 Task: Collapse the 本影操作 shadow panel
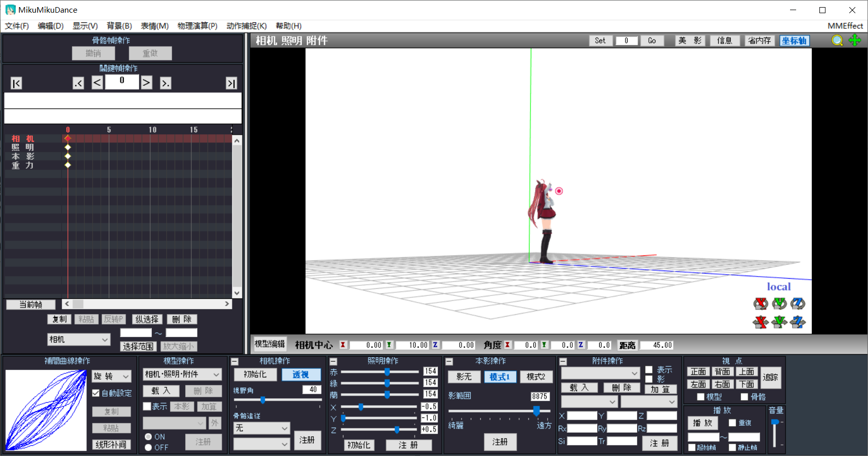pyautogui.click(x=449, y=362)
